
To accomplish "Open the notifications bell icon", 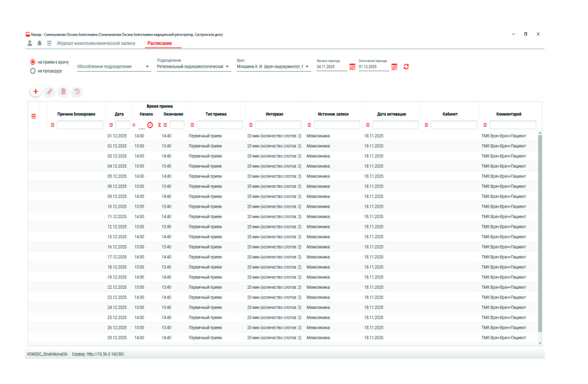I will 40,43.
